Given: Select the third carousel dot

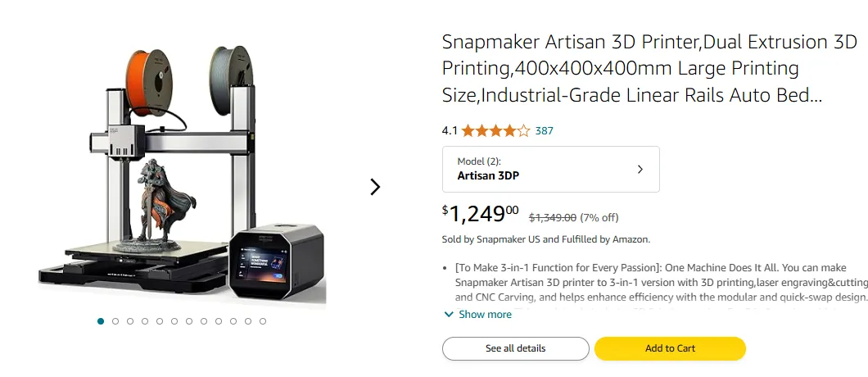Looking at the screenshot, I should click(x=130, y=321).
